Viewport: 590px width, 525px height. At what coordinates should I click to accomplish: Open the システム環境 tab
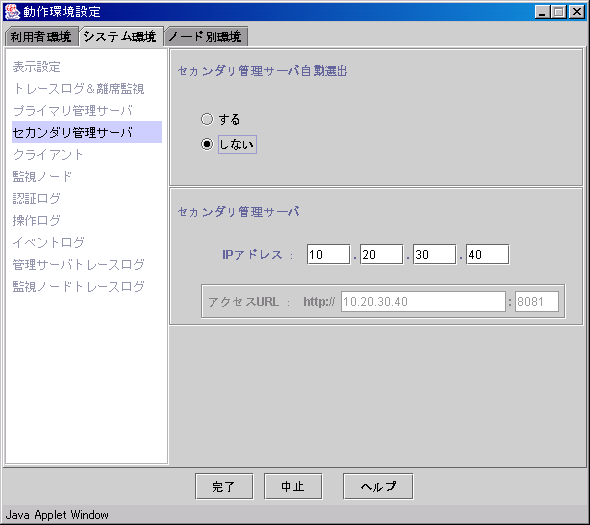tap(120, 36)
